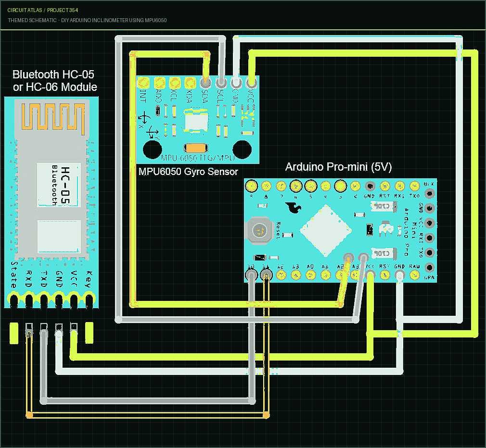The width and height of the screenshot is (486, 448).
Task: Select Arduino digital pin 3
Action: click(340, 186)
